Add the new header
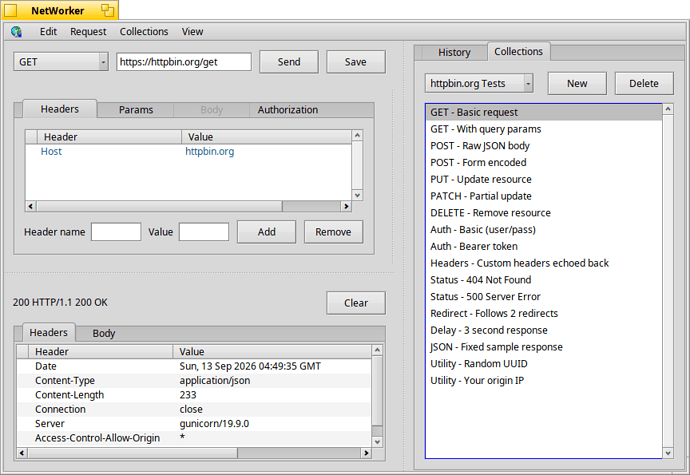This screenshot has height=475, width=690. point(267,232)
